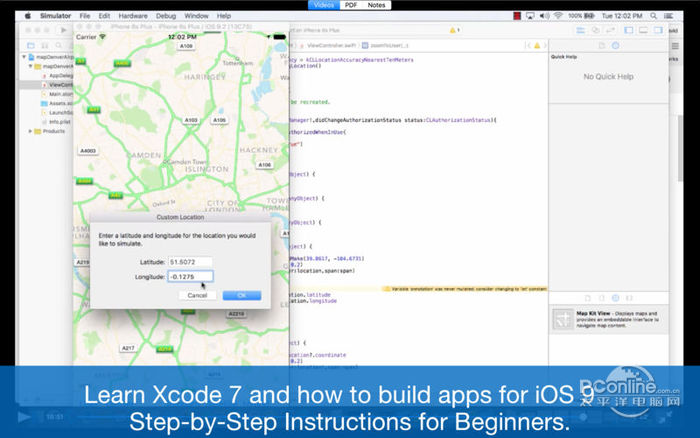Toggle the Utilities panel
This screenshot has width=700, height=438.
(658, 30)
